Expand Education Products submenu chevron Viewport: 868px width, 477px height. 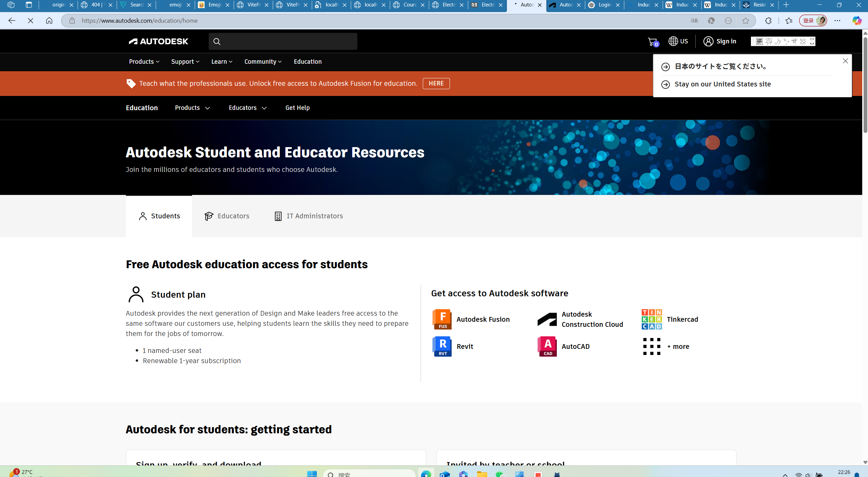tap(208, 108)
